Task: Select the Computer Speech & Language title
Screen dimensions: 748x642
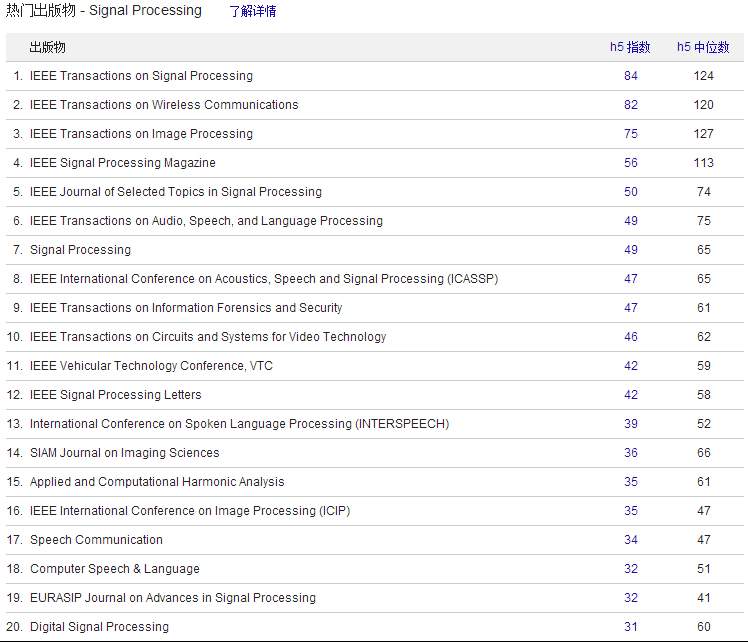Action: [x=114, y=569]
